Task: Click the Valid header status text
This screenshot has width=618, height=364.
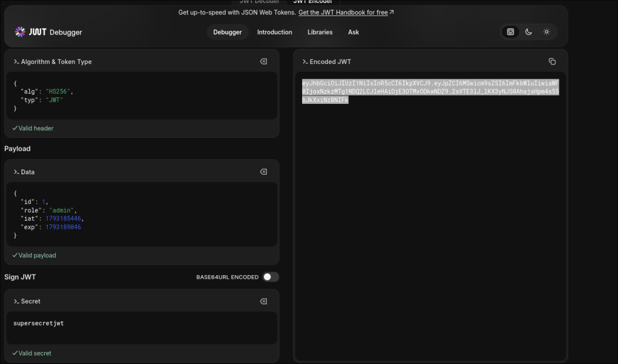Action: tap(33, 128)
